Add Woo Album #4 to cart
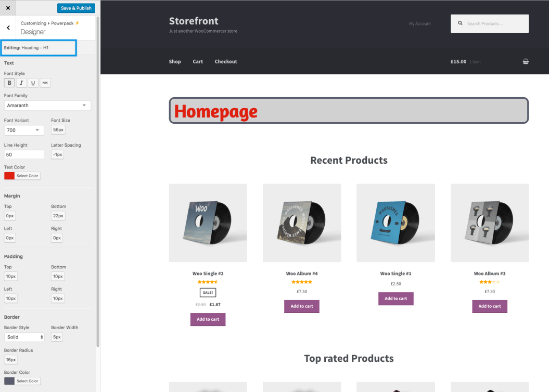549x392 pixels. click(301, 306)
